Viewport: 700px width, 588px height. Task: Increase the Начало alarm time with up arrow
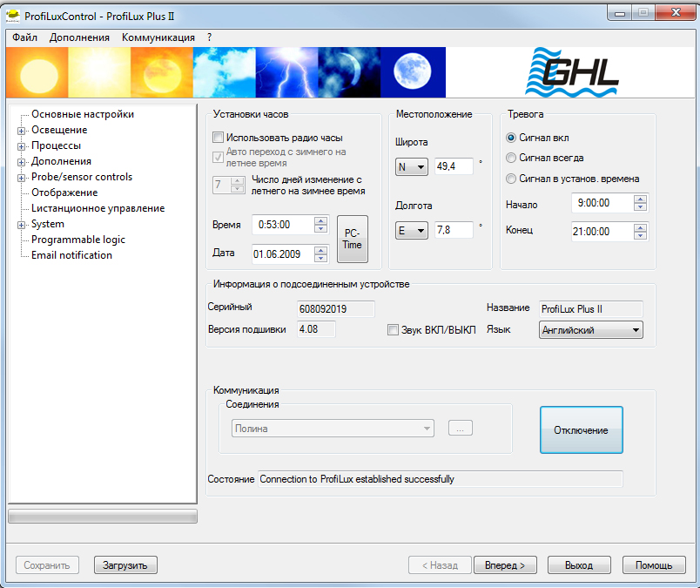coord(640,199)
